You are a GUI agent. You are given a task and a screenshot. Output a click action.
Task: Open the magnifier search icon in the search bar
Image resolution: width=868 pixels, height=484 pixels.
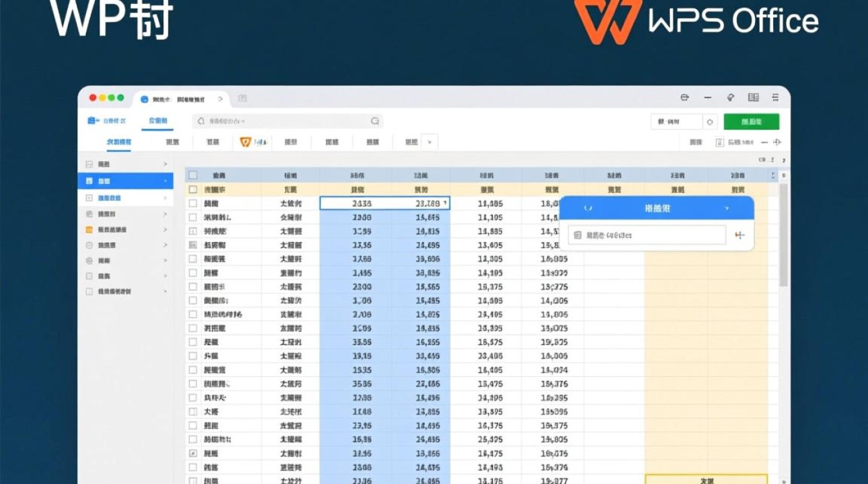pos(375,121)
